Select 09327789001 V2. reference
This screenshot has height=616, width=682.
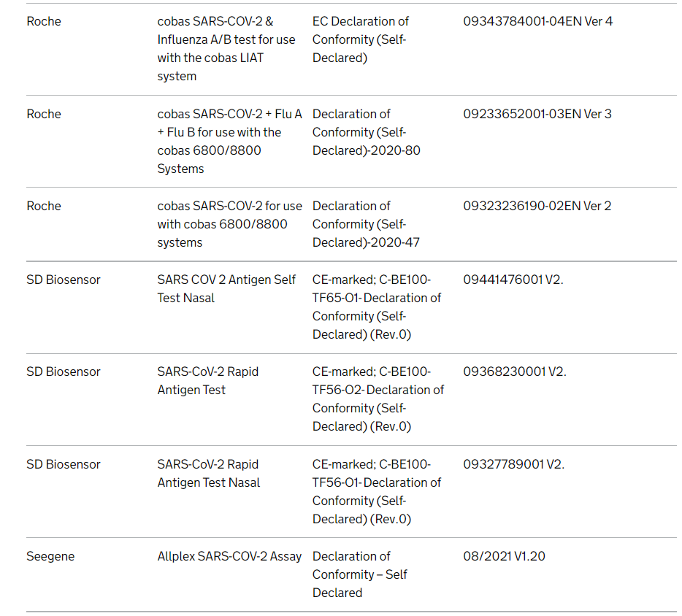coord(513,464)
